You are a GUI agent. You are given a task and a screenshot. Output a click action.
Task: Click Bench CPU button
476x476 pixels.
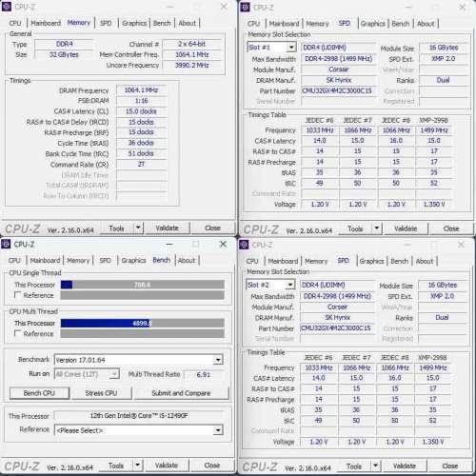pyautogui.click(x=39, y=393)
